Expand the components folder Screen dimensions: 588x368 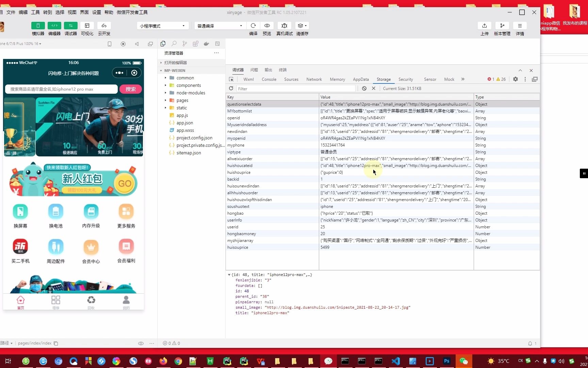pyautogui.click(x=189, y=85)
